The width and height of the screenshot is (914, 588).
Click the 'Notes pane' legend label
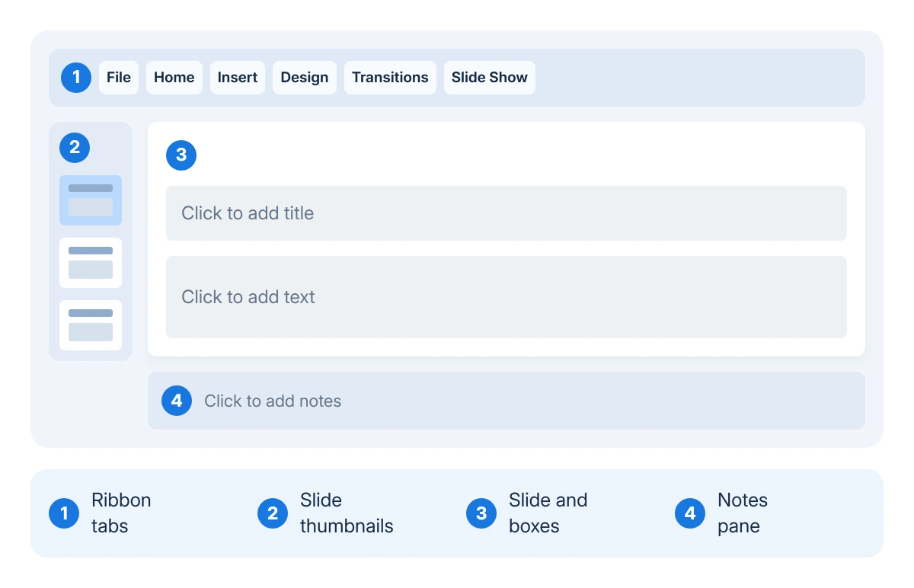(x=743, y=513)
